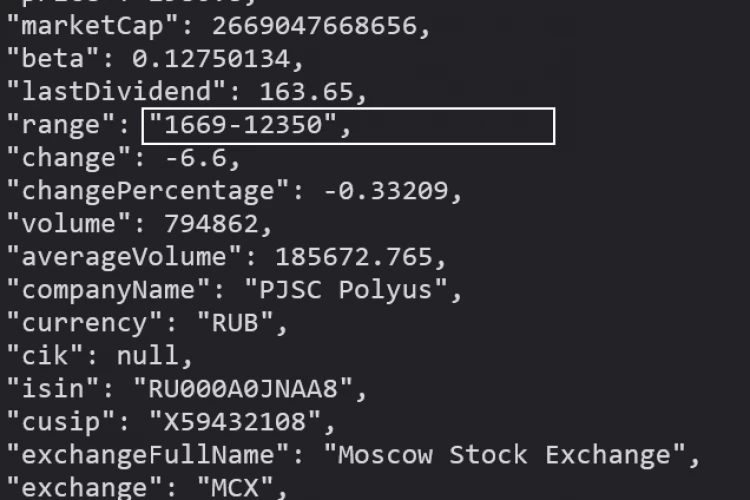Click the volume value 794862
The image size is (750, 500).
coord(211,224)
